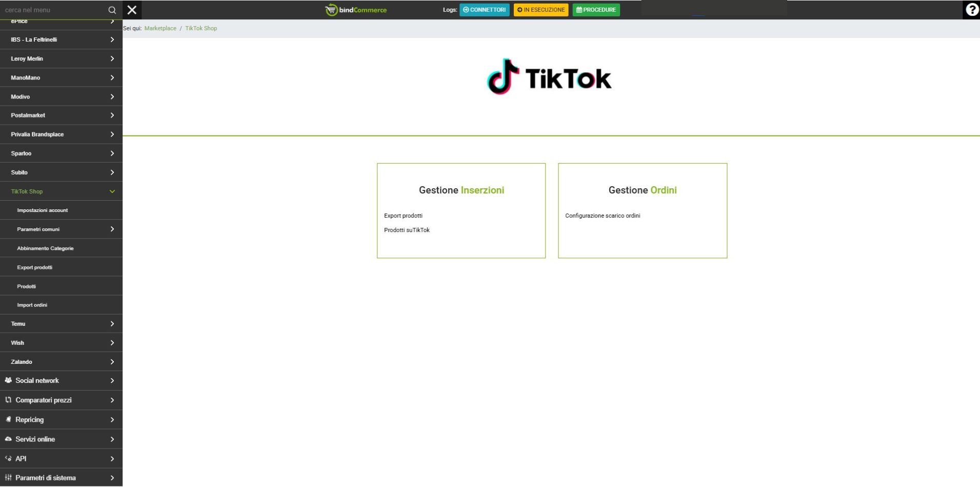The image size is (980, 487).
Task: Click the Parametri di sistema sliders icon
Action: pyautogui.click(x=8, y=477)
